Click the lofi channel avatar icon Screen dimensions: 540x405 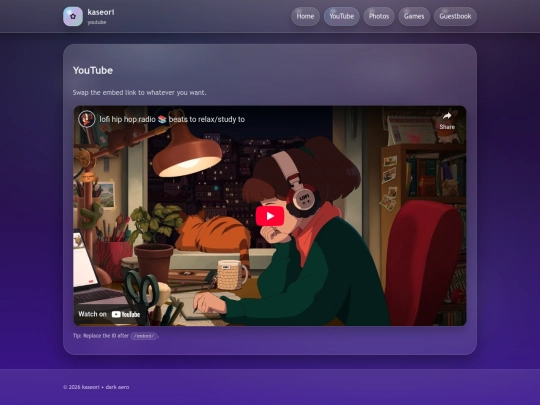click(x=87, y=119)
